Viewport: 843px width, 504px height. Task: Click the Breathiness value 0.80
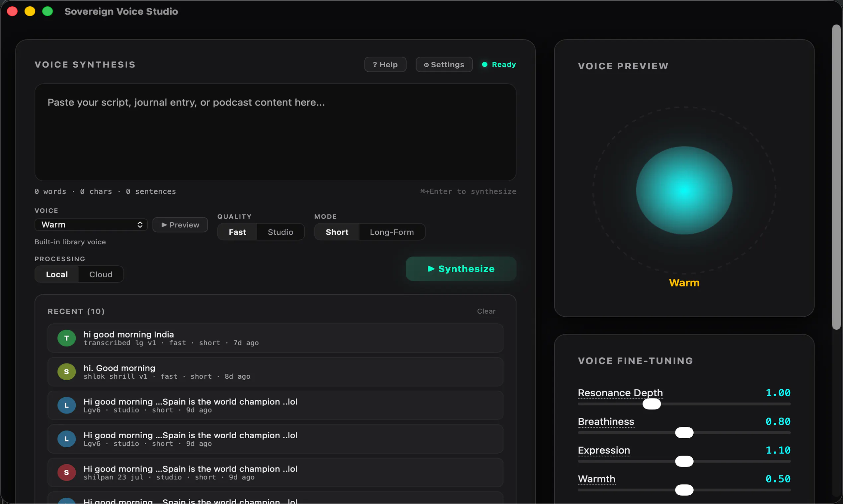778,421
